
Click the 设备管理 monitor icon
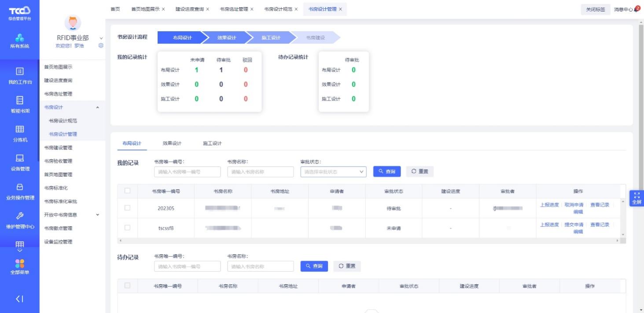19,158
